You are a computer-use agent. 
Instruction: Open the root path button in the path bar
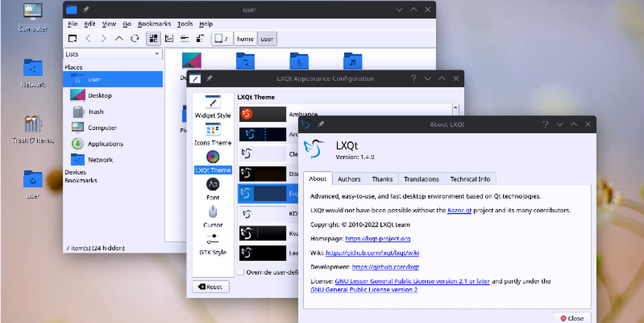221,39
